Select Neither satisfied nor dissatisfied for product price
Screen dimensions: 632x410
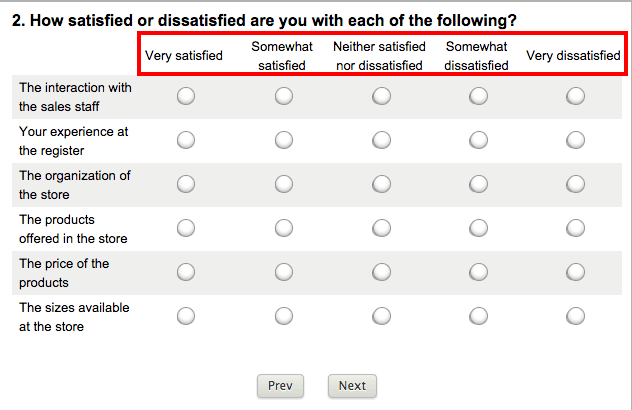pyautogui.click(x=381, y=272)
